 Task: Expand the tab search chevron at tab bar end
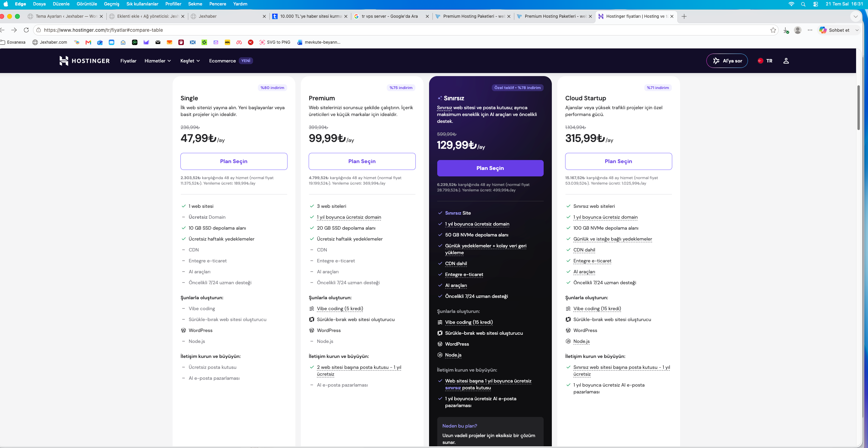pos(855,16)
